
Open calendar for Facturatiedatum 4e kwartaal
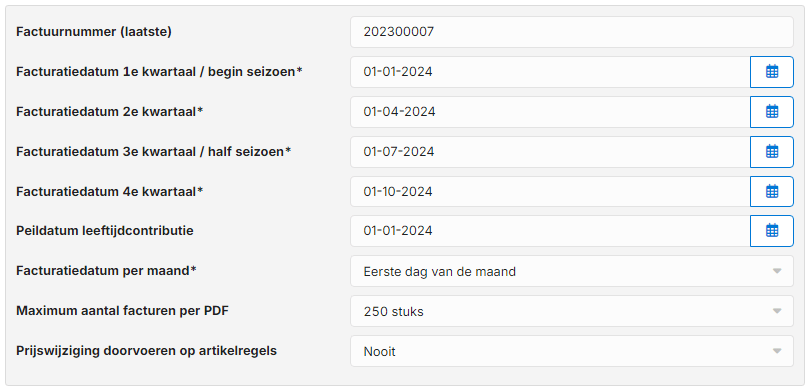click(x=772, y=192)
